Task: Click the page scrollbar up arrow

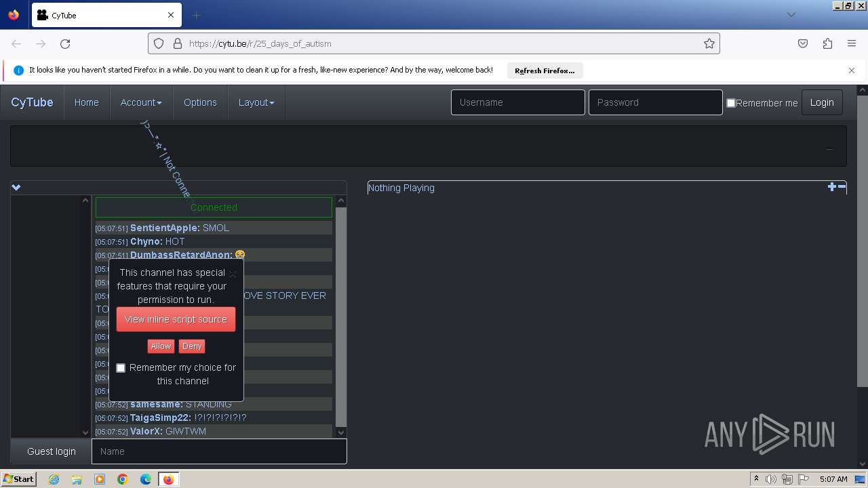Action: coord(863,90)
